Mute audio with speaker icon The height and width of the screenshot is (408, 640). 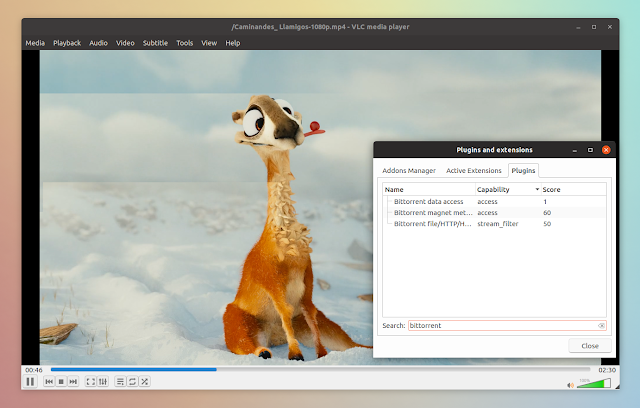coord(570,385)
